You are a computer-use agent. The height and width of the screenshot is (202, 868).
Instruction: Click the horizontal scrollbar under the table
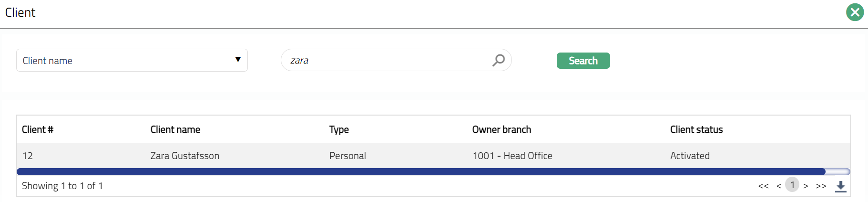420,171
